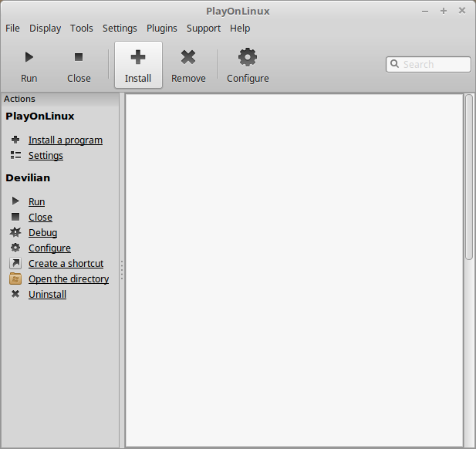Open the Settings menu in menu bar
476x449 pixels.
click(x=120, y=29)
